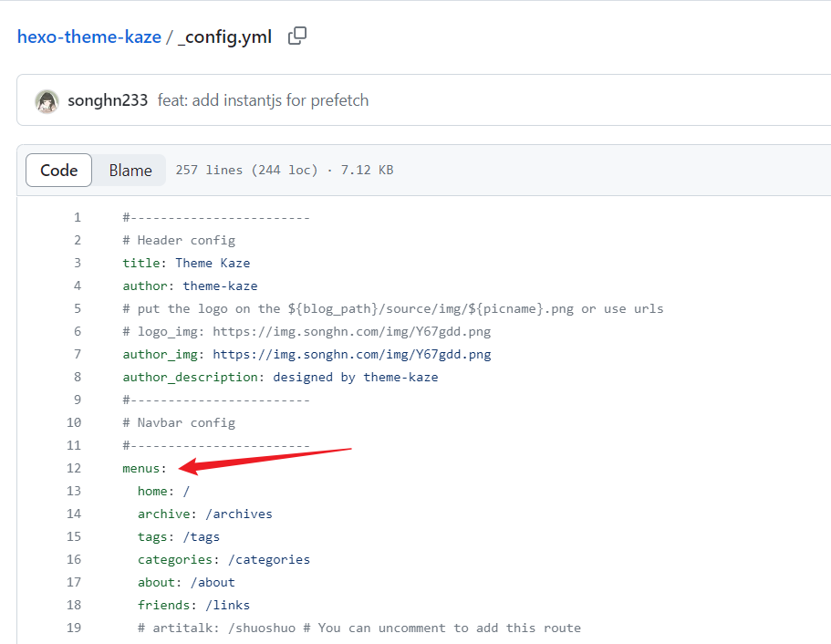The image size is (831, 644).
Task: Switch to the Blame tab
Action: [130, 170]
